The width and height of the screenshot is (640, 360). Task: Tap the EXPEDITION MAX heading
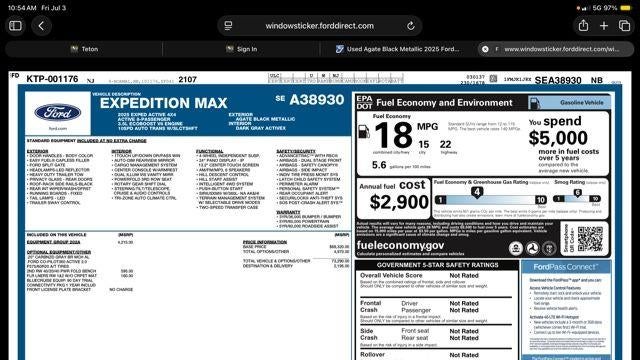click(163, 103)
